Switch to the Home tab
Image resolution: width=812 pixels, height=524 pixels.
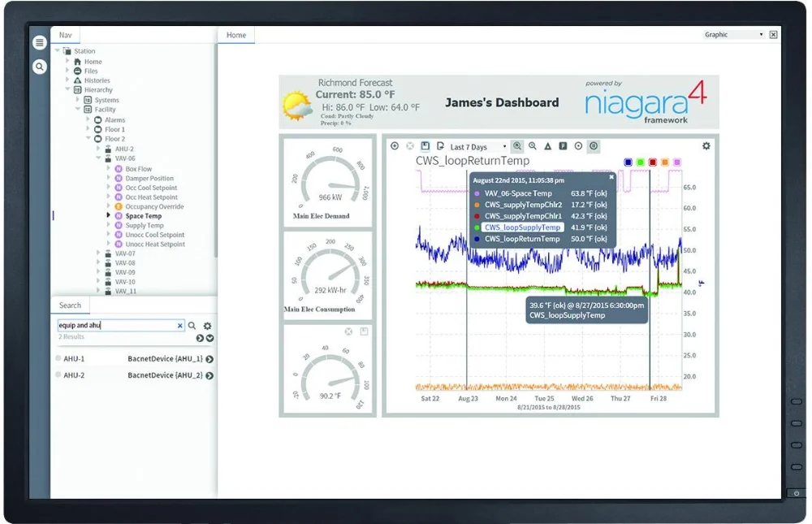point(236,35)
